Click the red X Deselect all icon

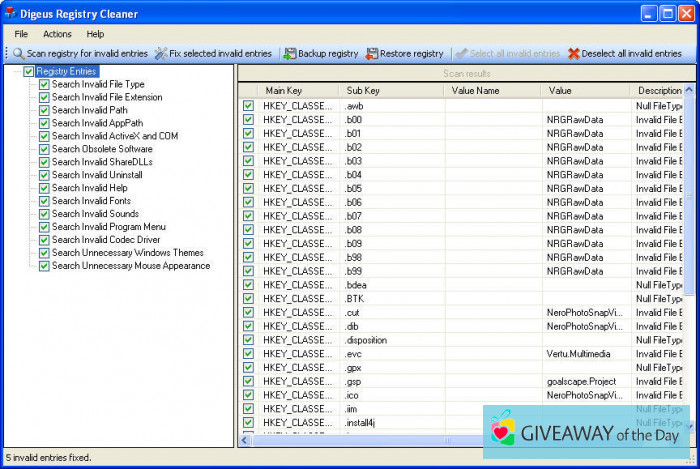(x=574, y=54)
